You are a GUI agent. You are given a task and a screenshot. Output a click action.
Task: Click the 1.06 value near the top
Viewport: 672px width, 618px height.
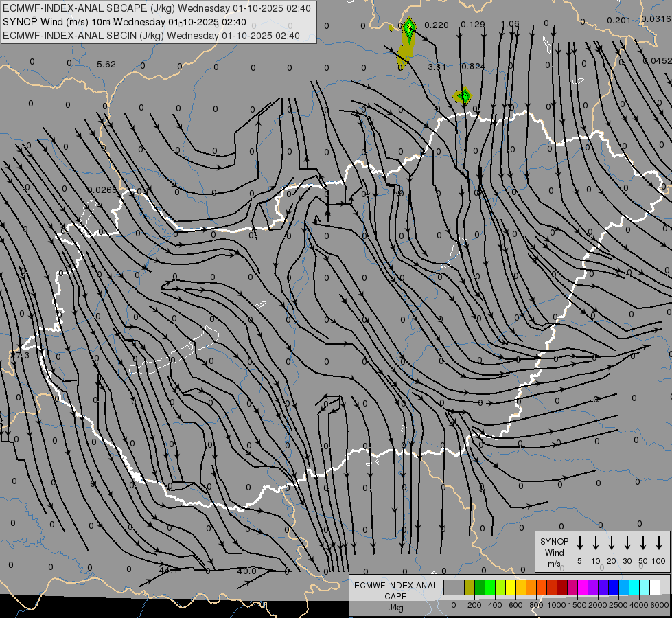[x=510, y=24]
